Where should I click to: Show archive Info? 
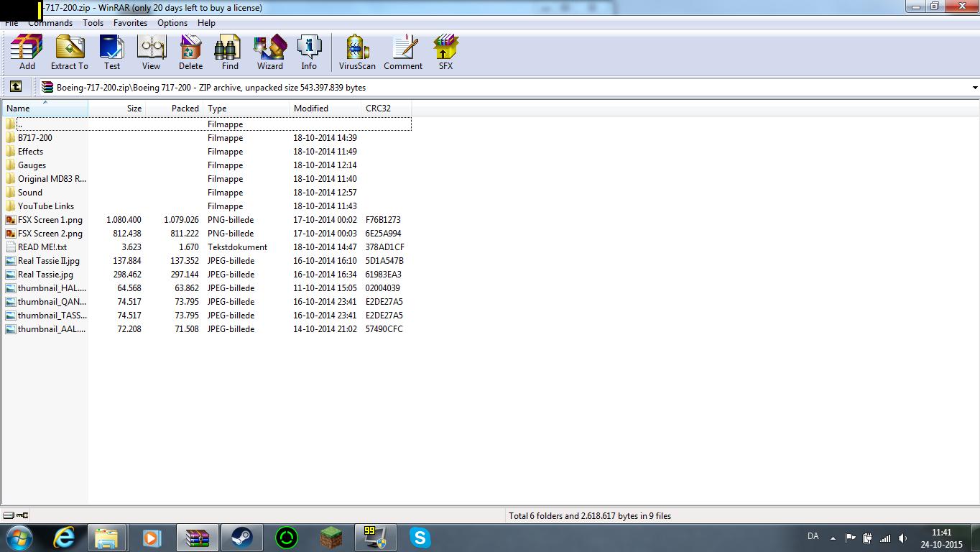(309, 53)
